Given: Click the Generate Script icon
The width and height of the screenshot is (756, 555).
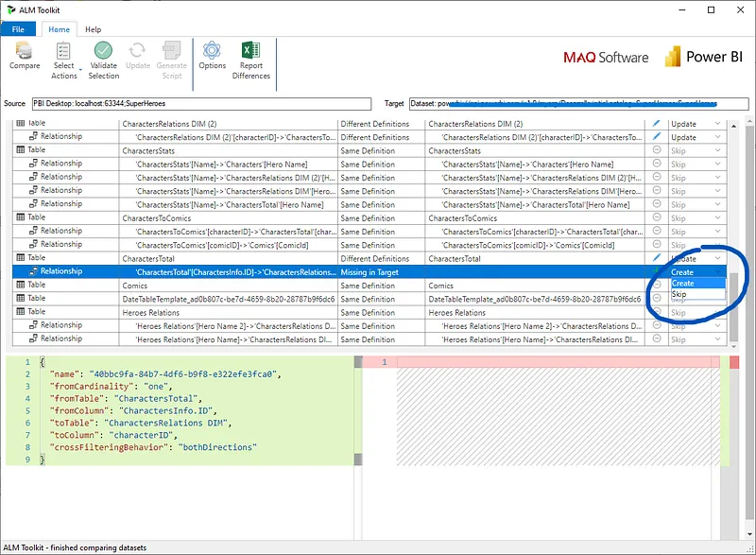Looking at the screenshot, I should click(172, 50).
